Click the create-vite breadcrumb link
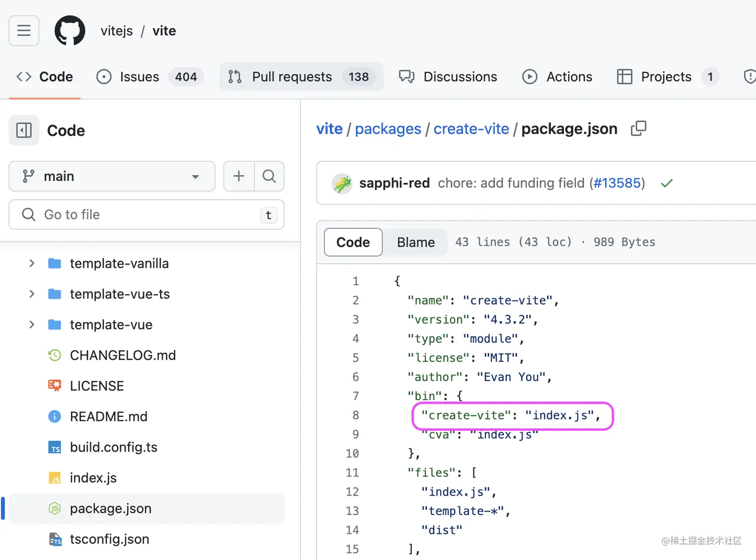 click(471, 129)
